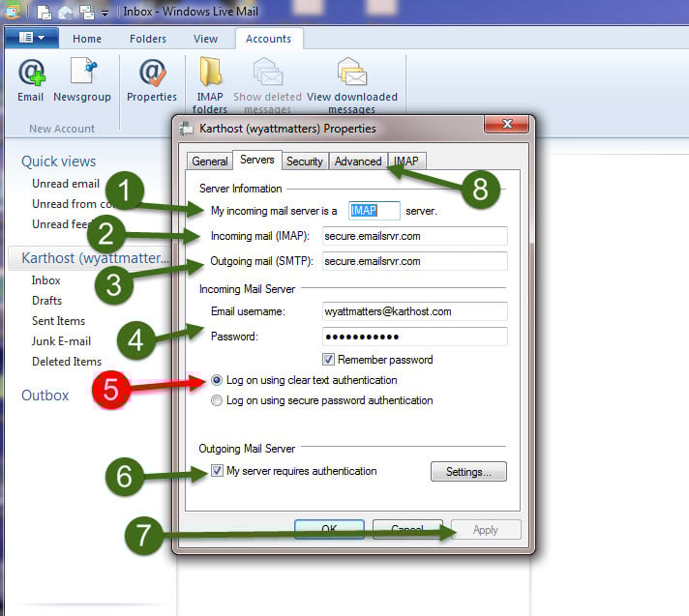Open the Windows Live Mail application menu button
Image resolution: width=689 pixels, height=616 pixels.
[x=32, y=38]
